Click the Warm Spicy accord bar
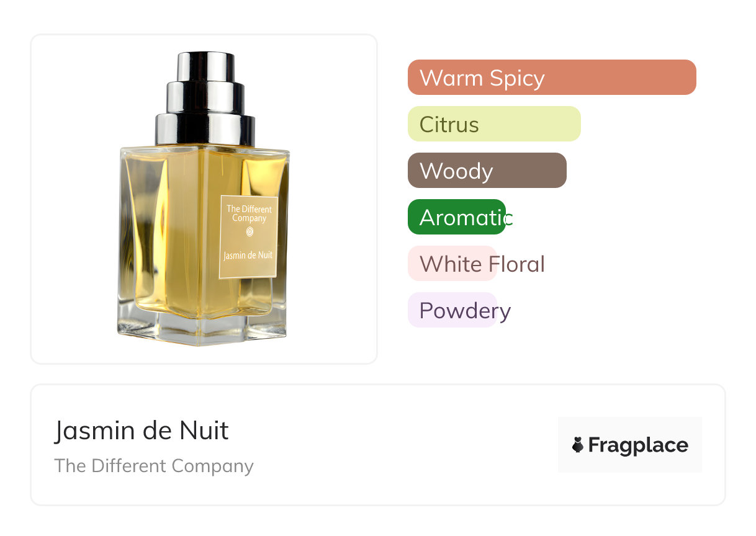 click(x=552, y=78)
